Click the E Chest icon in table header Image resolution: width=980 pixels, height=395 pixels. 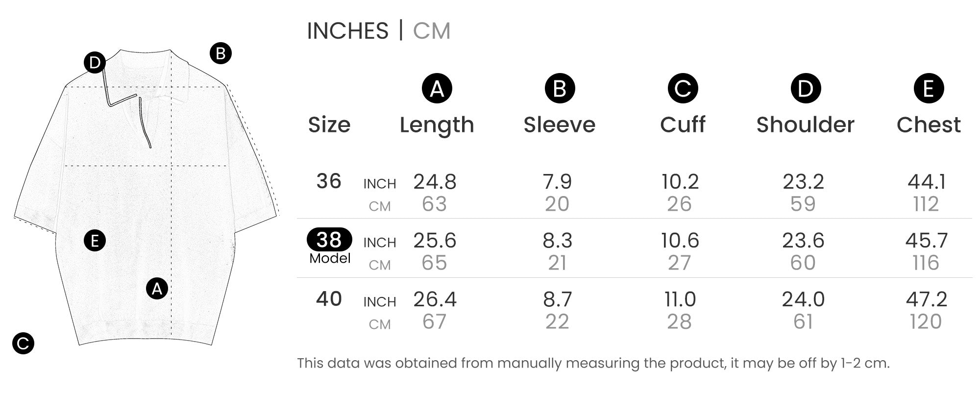(929, 89)
